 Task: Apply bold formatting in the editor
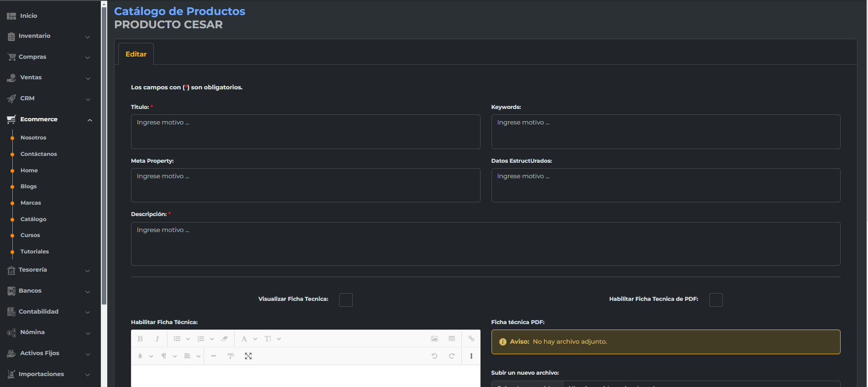pyautogui.click(x=140, y=339)
